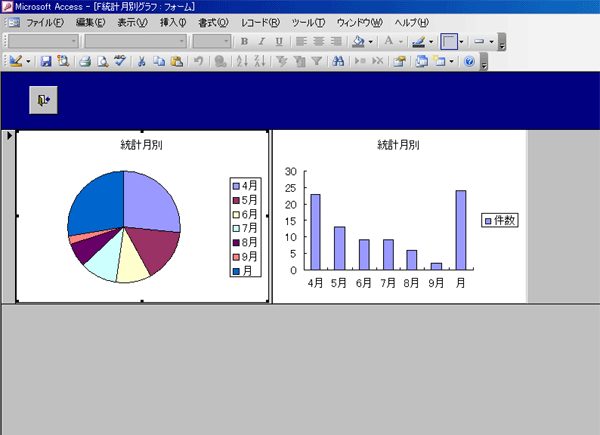Viewport: 600px width, 435px height.
Task: Open 挿入(I) menu
Action: point(173,23)
